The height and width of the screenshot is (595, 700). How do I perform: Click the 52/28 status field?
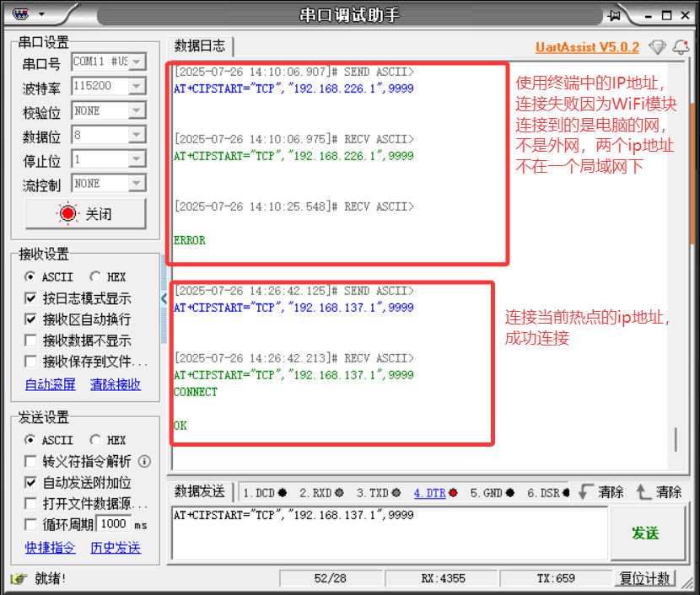click(331, 578)
